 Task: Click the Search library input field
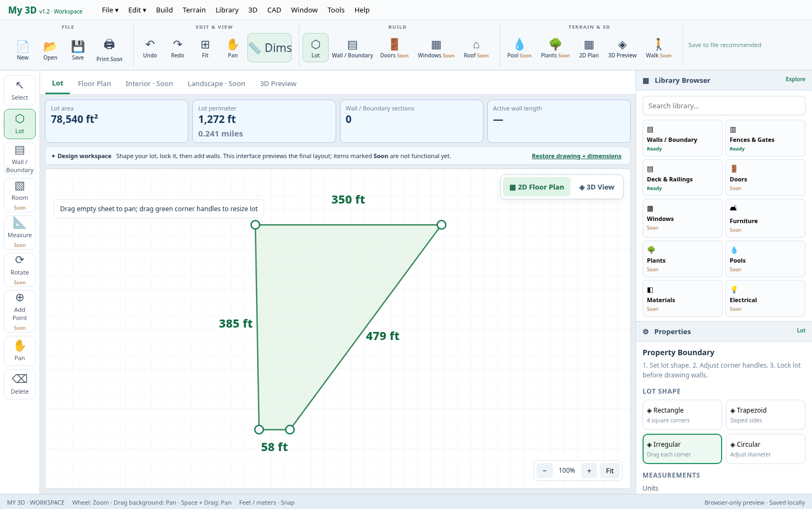point(724,106)
